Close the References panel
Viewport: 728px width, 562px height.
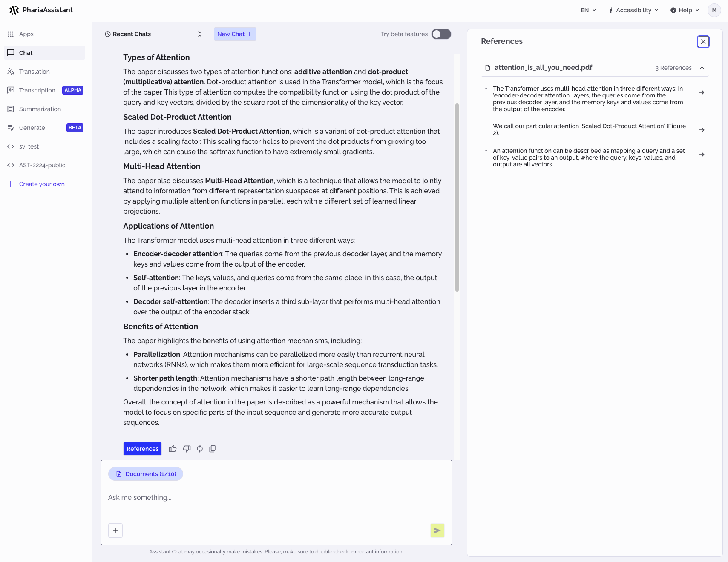tap(703, 42)
